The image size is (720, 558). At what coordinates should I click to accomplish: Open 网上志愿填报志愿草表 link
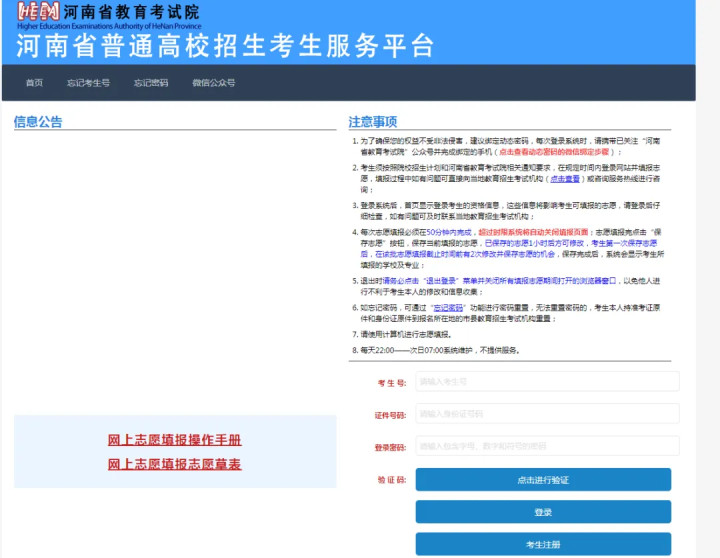click(x=174, y=464)
